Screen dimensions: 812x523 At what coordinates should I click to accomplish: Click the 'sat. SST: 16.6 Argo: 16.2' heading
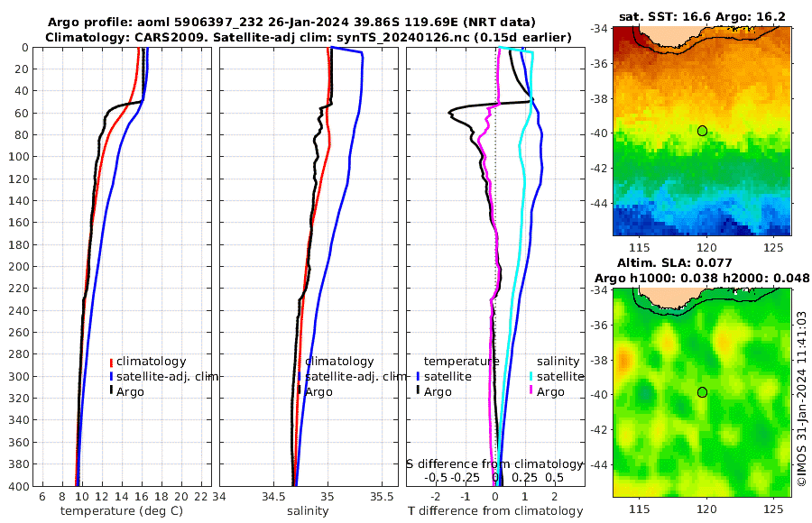tap(702, 17)
